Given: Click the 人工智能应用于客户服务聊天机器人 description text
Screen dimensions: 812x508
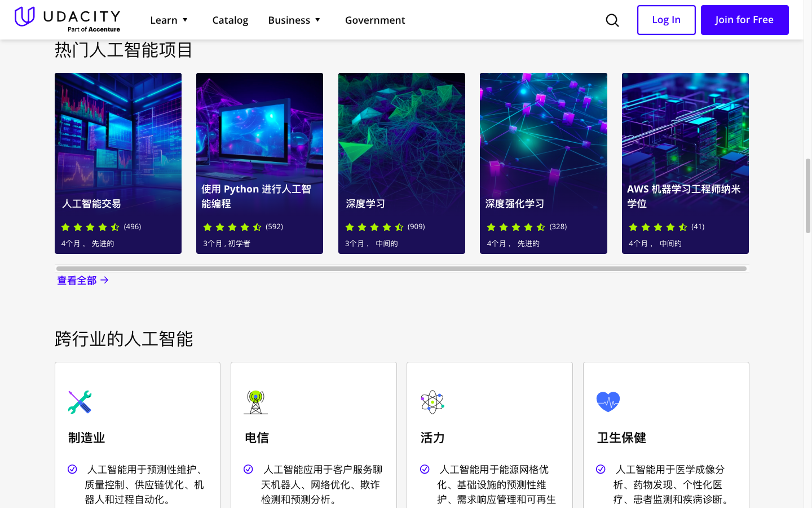Looking at the screenshot, I should tap(321, 484).
